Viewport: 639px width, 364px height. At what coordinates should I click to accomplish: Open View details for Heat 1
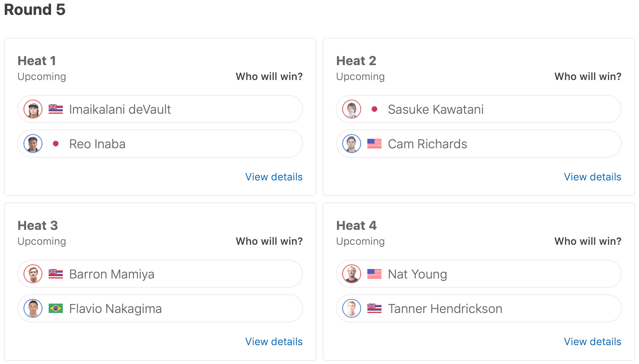(x=274, y=177)
